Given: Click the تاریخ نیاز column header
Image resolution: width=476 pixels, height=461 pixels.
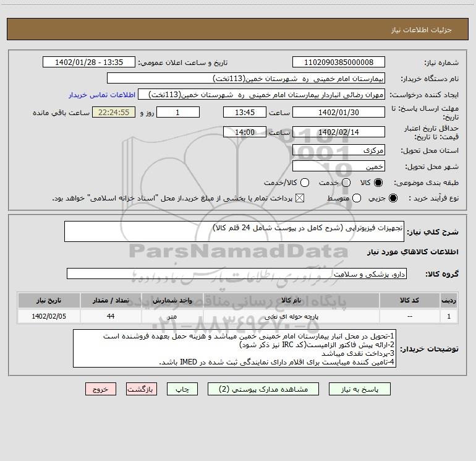Looking at the screenshot, I should tap(49, 300).
